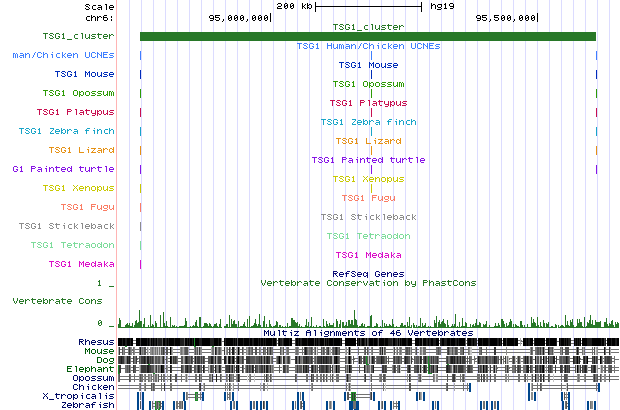Open the RefSeq Genes track title
620x410 pixels.
coord(368,273)
